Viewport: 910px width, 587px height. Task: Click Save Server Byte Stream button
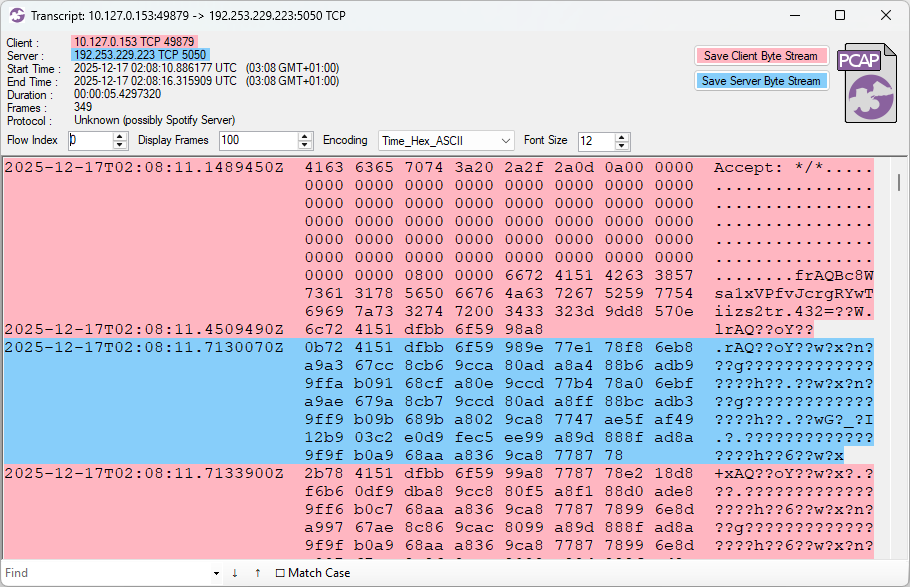(761, 81)
